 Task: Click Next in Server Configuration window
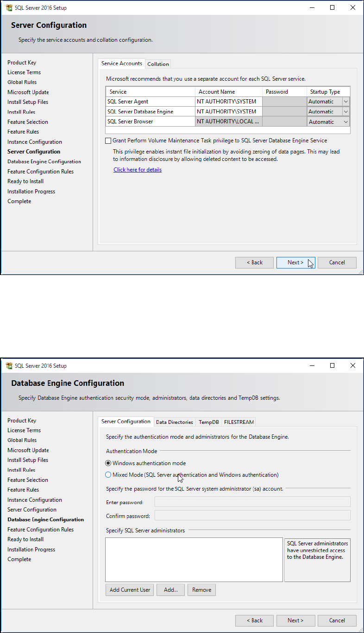(x=295, y=262)
